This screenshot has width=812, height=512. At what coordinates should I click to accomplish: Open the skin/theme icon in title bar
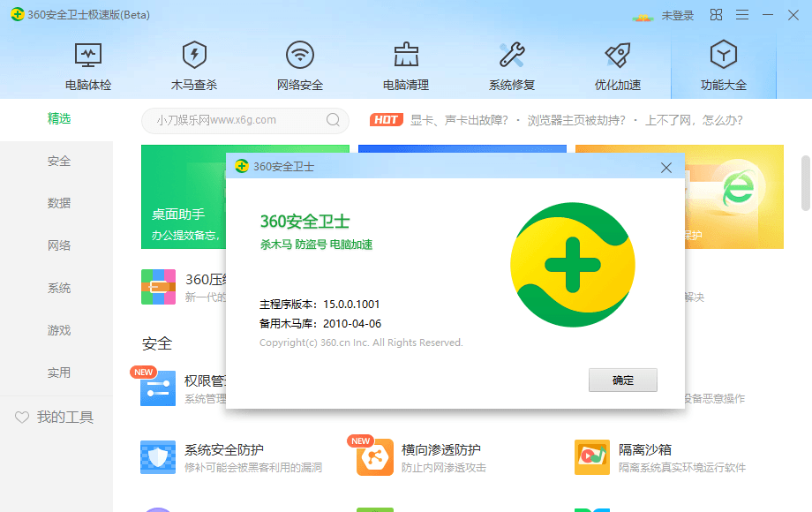pos(716,15)
